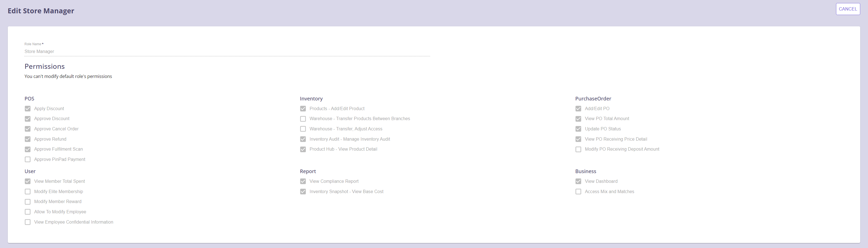Click the Report section heading
The height and width of the screenshot is (248, 868).
tap(308, 171)
